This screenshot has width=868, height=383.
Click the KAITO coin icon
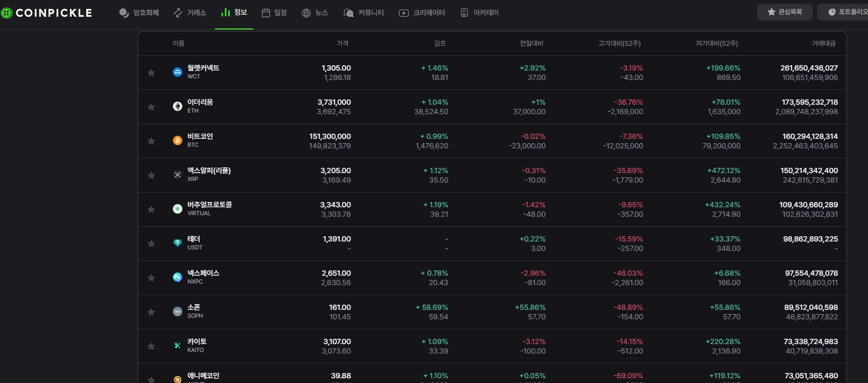[178, 346]
